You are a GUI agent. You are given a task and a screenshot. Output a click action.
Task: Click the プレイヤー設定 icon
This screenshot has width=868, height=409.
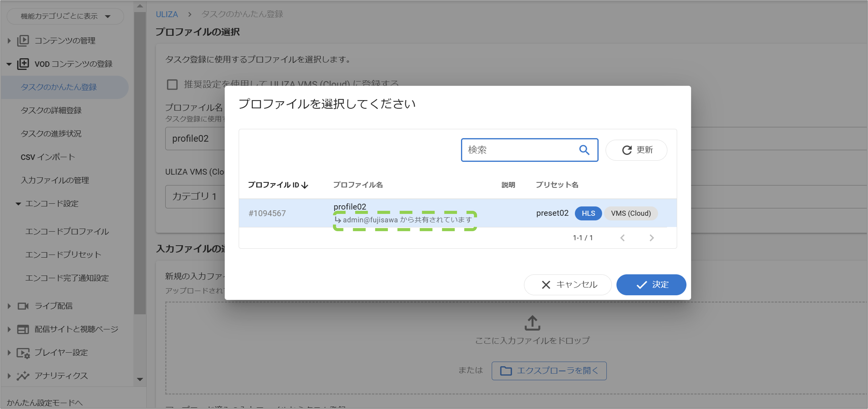tap(23, 353)
